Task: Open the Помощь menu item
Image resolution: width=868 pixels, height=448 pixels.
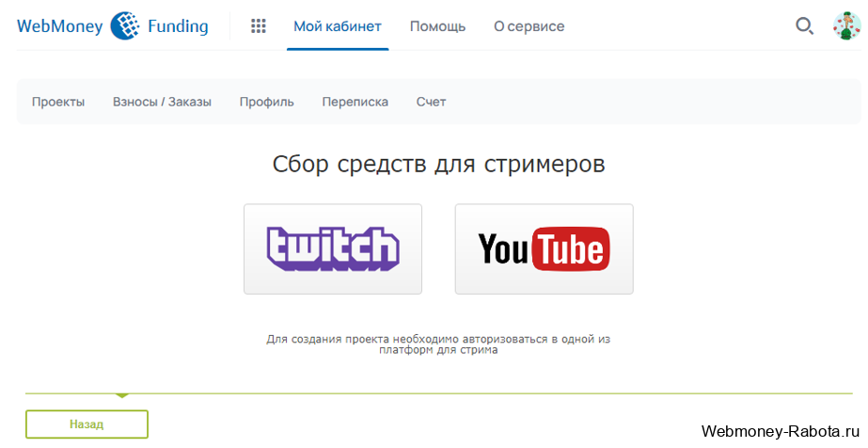Action: coord(437,26)
